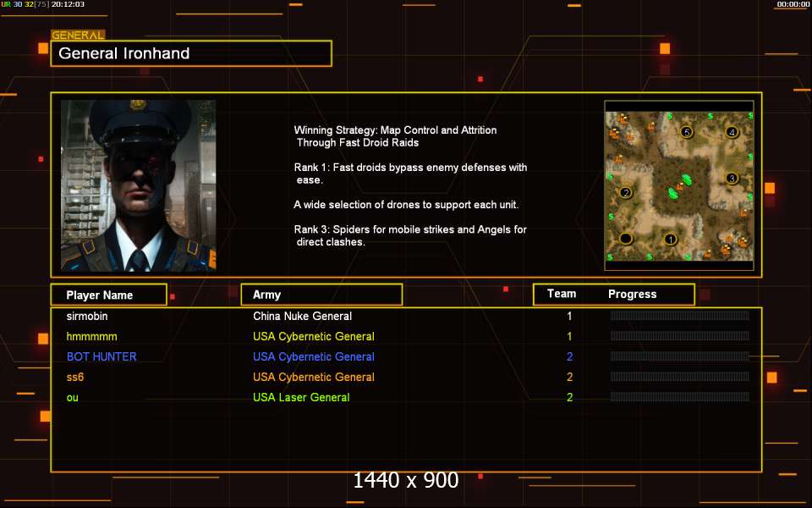Select player hmmmmm
Viewport: 812px width, 508px height.
(91, 336)
